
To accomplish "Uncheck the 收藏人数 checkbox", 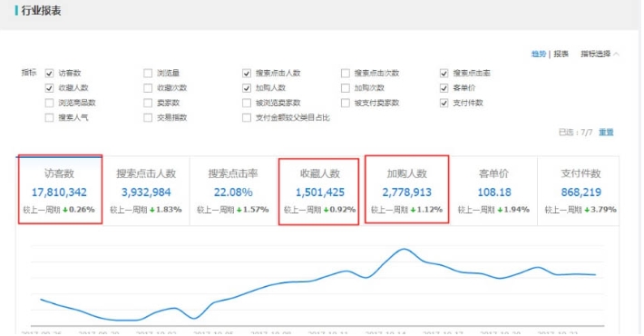I will [49, 88].
